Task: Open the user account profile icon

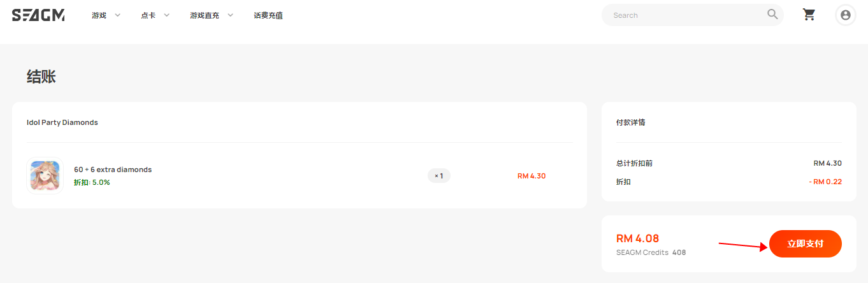Action: 846,15
